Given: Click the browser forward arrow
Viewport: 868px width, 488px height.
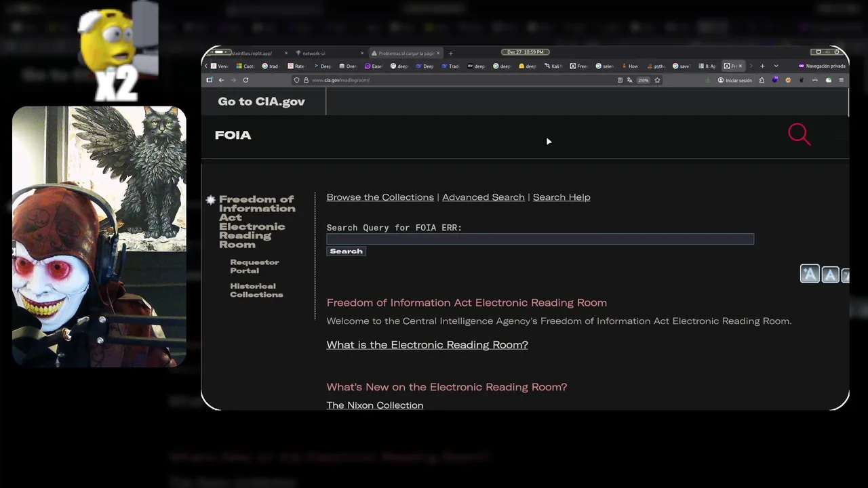Looking at the screenshot, I should coord(233,80).
